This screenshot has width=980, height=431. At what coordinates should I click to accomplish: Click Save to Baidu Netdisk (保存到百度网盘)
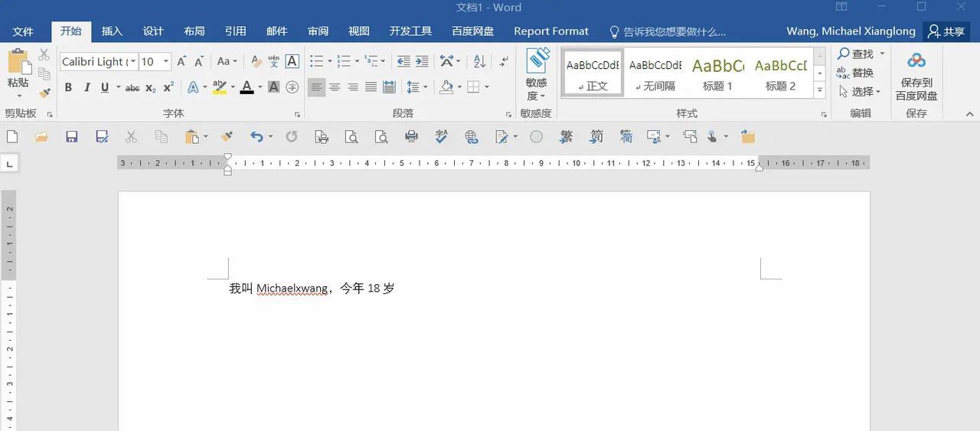pyautogui.click(x=916, y=76)
